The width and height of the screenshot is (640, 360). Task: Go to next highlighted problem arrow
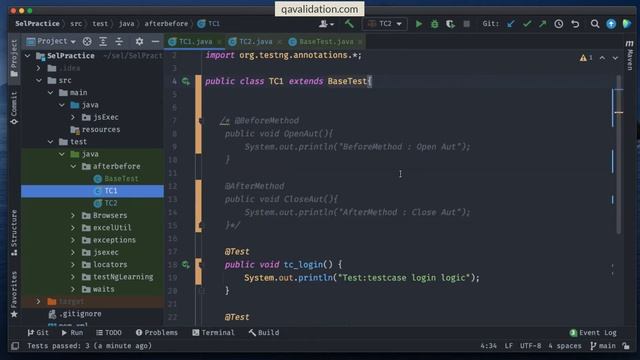coord(615,58)
